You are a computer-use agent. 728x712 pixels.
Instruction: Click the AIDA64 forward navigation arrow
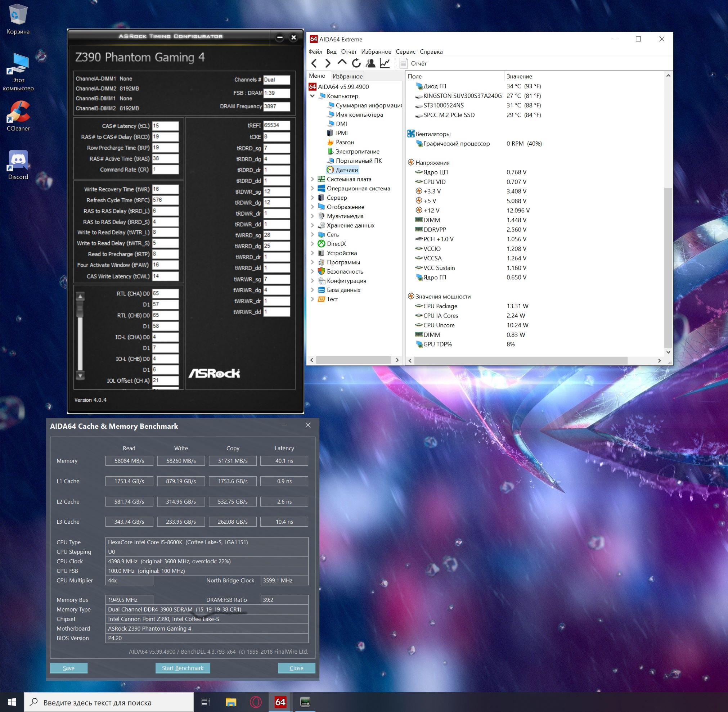tap(328, 63)
